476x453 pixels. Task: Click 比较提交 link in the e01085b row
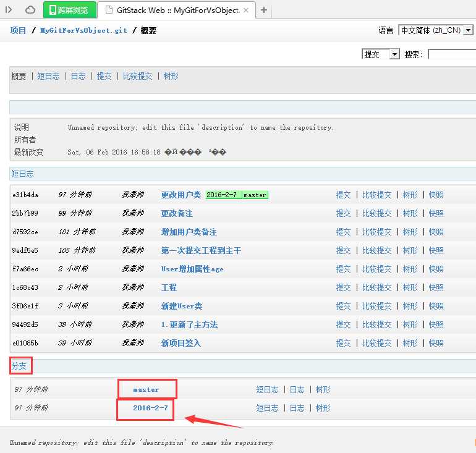click(x=376, y=343)
